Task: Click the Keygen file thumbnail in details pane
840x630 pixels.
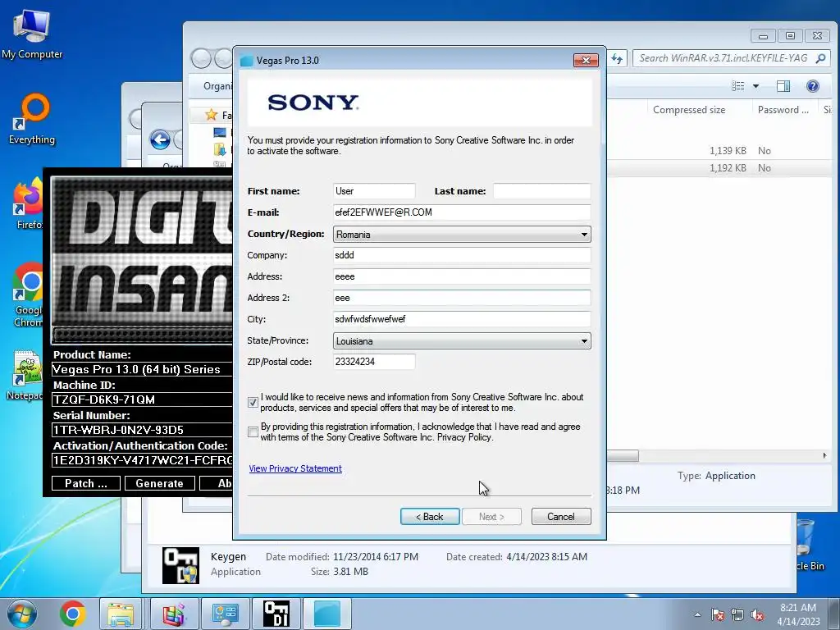Action: pyautogui.click(x=180, y=565)
